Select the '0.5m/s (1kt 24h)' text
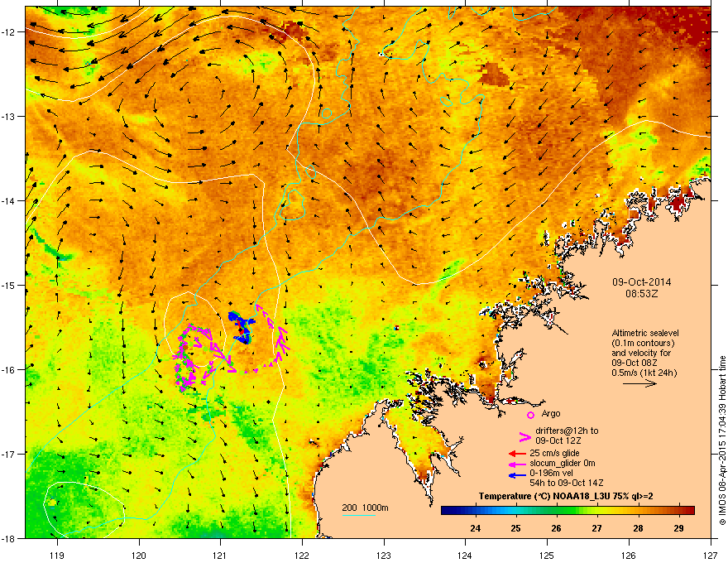Image resolution: width=728 pixels, height=563 pixels. click(x=644, y=373)
